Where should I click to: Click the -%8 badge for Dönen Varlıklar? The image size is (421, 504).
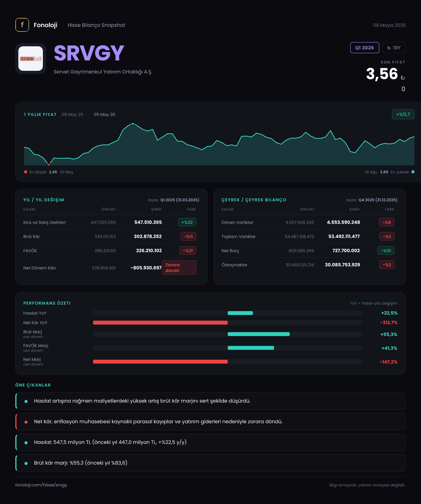pyautogui.click(x=386, y=222)
